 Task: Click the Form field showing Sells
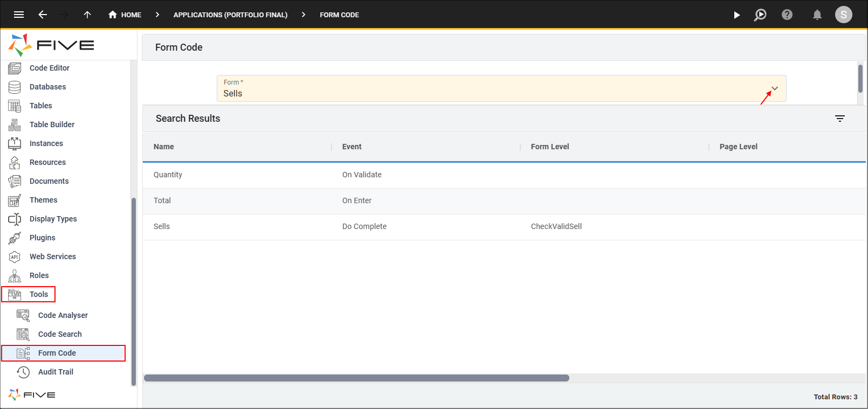point(501,88)
